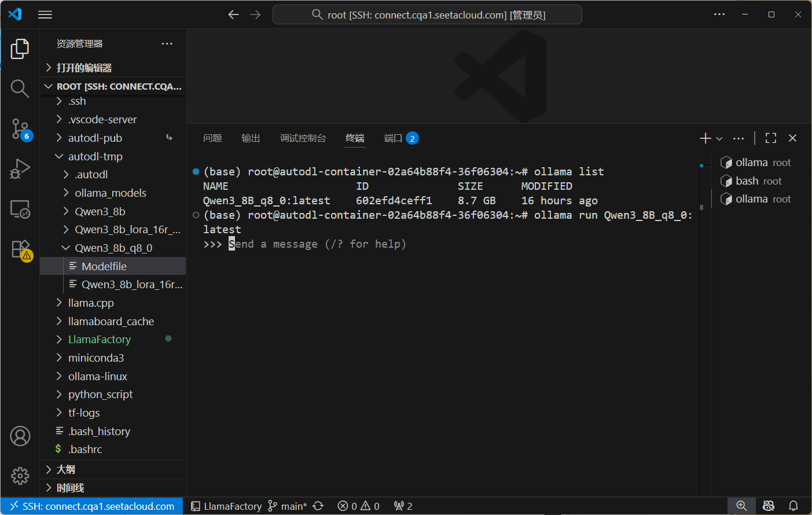Open Copilot status icon in status bar
This screenshot has width=812, height=515.
769,506
